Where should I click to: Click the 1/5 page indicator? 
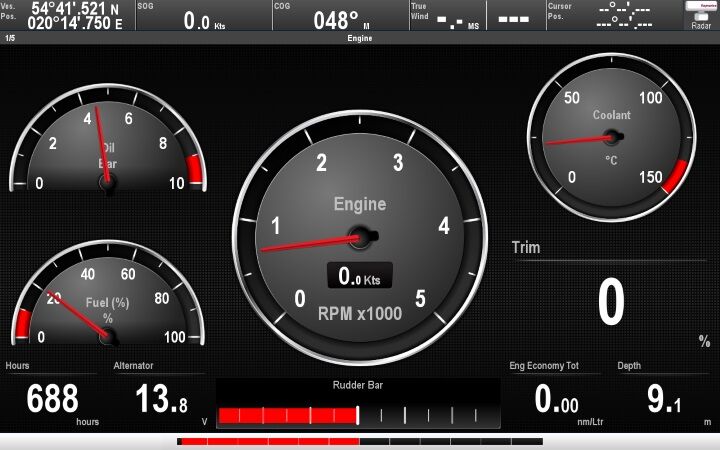(10, 38)
